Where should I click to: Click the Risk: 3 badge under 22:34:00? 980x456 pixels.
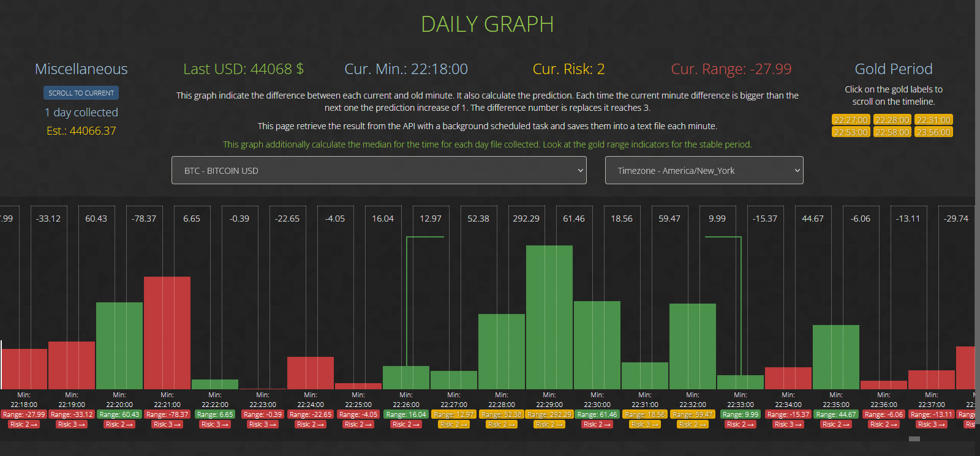(x=788, y=424)
